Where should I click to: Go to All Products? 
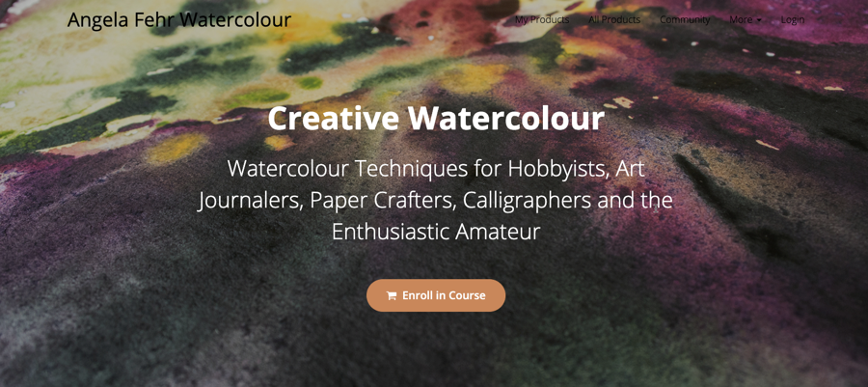(x=614, y=20)
